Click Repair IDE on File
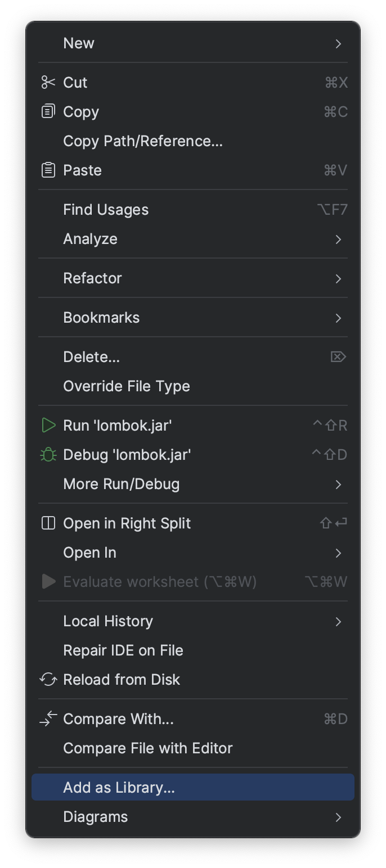 tap(123, 650)
